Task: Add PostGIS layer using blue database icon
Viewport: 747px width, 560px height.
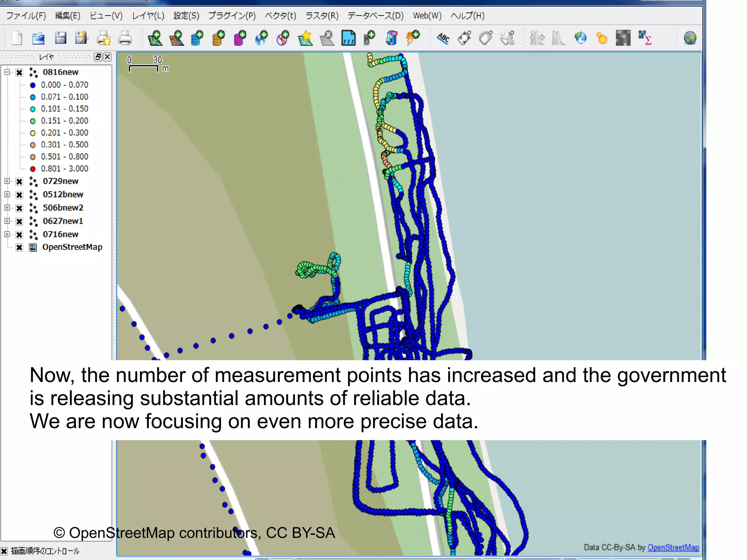Action: 197,38
